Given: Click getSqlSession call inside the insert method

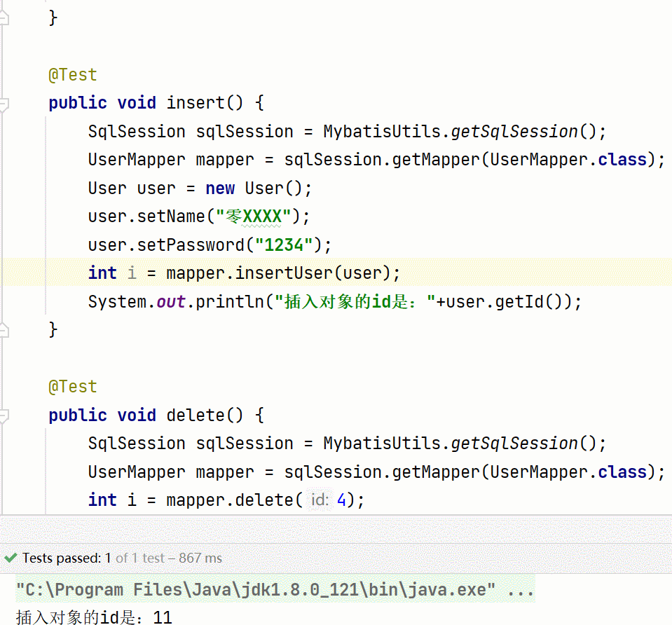Looking at the screenshot, I should (515, 132).
